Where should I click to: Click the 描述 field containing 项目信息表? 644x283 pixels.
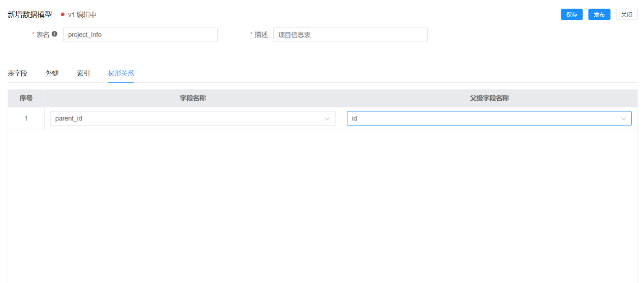pos(350,35)
